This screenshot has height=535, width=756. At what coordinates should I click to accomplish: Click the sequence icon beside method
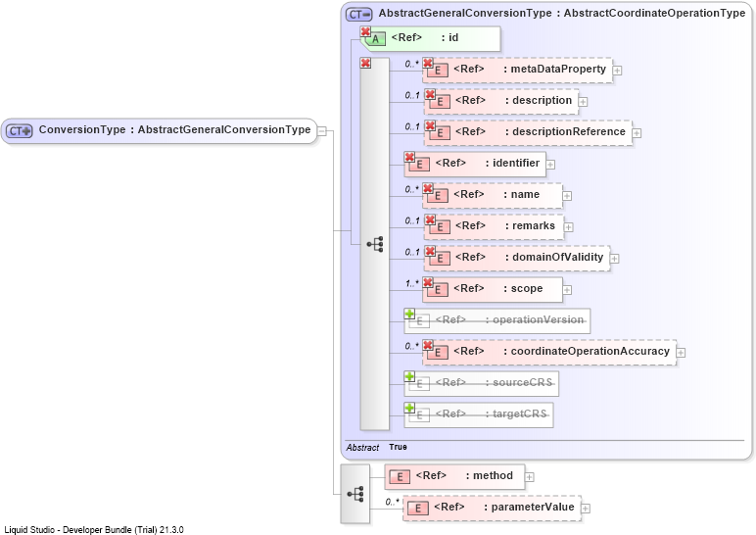pyautogui.click(x=355, y=494)
